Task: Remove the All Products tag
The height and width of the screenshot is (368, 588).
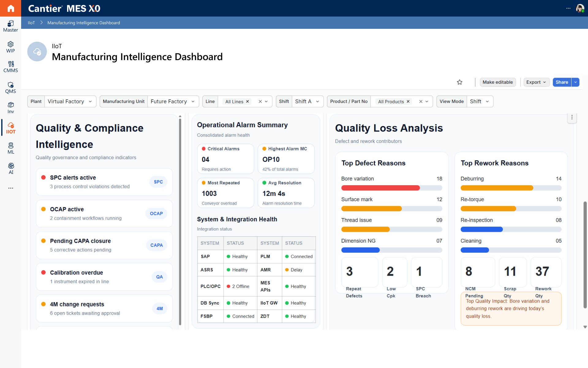Action: (408, 102)
